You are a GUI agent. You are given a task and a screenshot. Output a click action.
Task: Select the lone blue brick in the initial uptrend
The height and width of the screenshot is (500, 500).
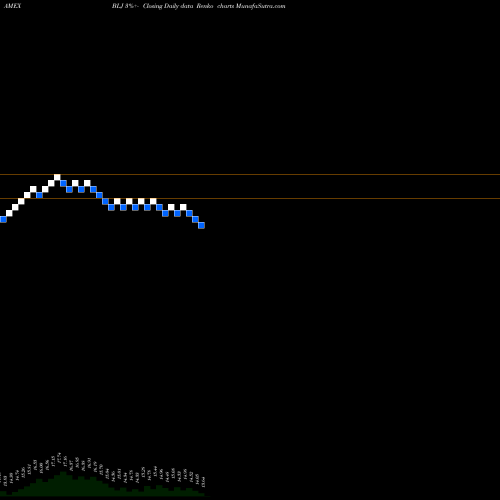coord(39,195)
